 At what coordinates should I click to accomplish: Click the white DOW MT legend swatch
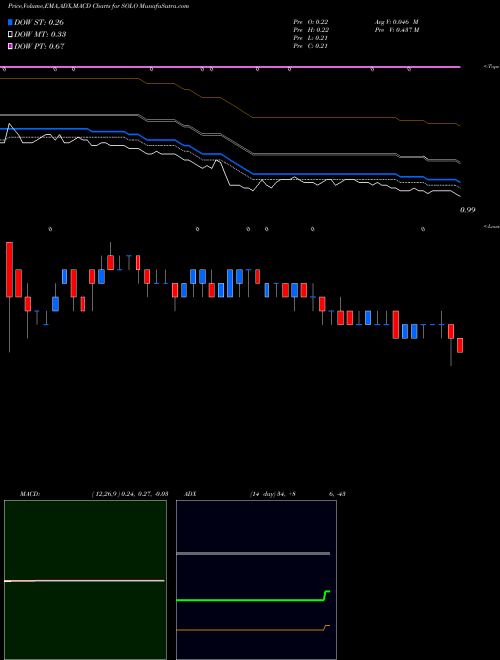click(x=10, y=35)
